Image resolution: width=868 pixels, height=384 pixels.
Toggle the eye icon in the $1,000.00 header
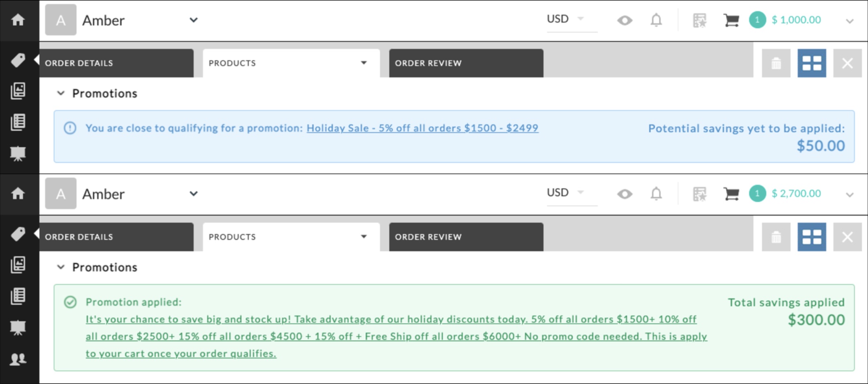coord(625,20)
